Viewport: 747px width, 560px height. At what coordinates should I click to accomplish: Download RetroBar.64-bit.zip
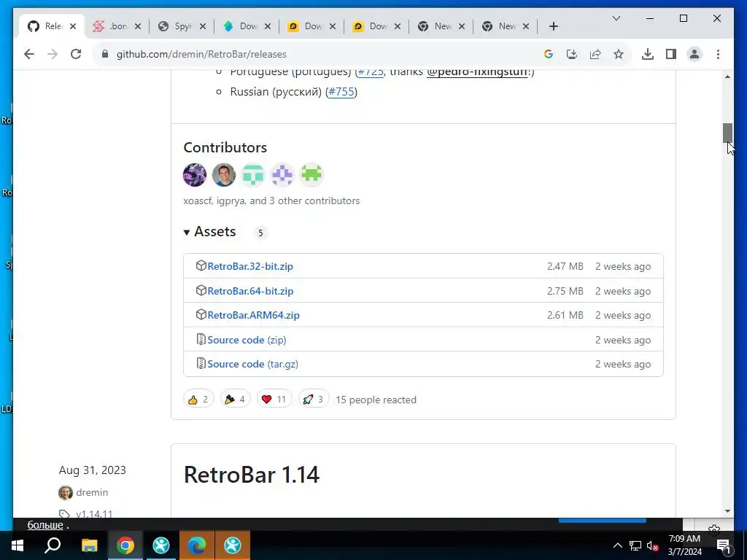[250, 291]
